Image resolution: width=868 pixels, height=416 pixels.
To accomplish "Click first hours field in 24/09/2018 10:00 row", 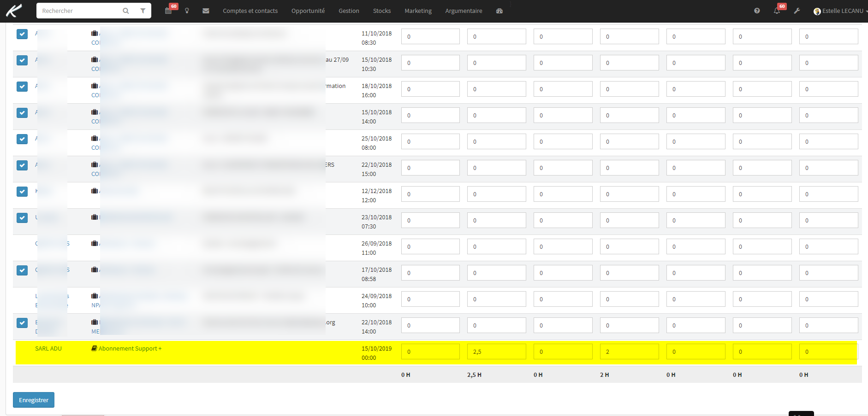I will pos(430,299).
